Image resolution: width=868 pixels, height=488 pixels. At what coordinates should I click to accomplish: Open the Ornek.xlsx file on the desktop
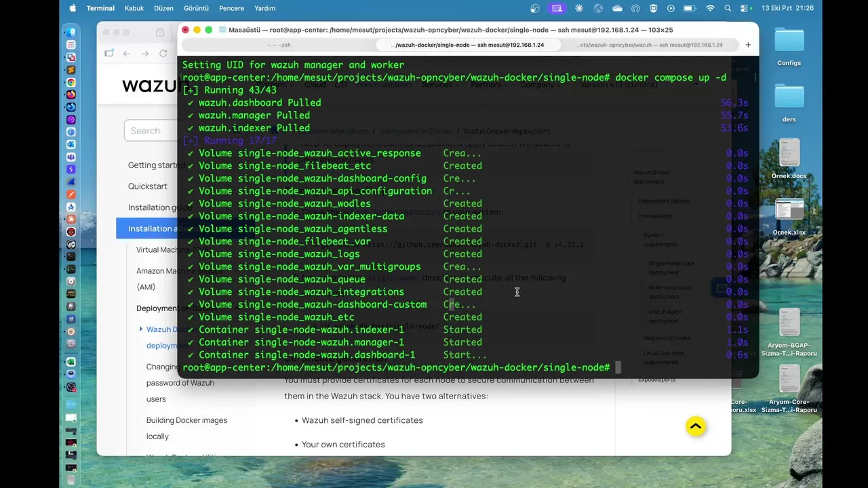789,216
